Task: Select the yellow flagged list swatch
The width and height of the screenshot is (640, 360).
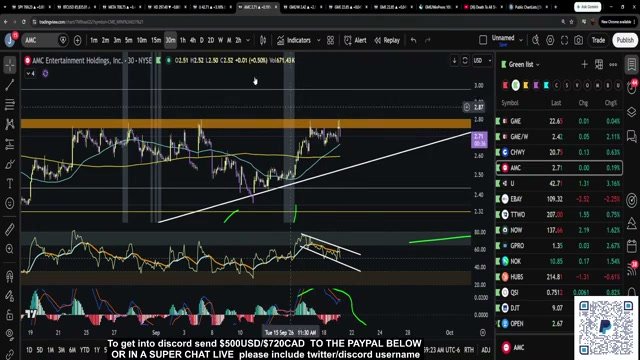Action: pyautogui.click(x=526, y=85)
